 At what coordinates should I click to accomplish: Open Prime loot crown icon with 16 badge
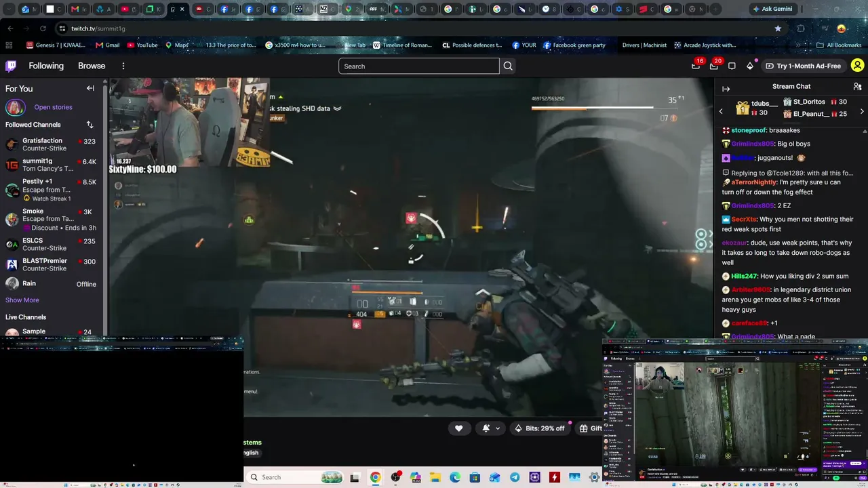coord(696,66)
